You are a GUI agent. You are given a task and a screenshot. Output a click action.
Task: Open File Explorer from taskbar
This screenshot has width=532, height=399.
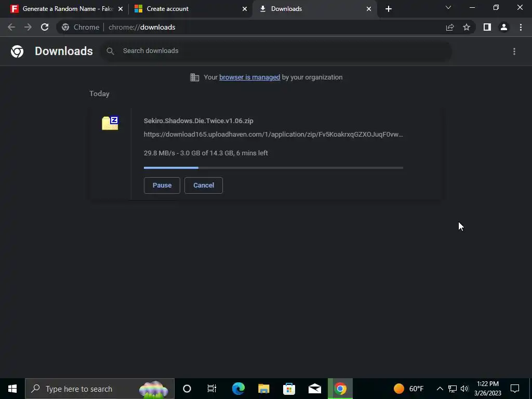click(263, 389)
